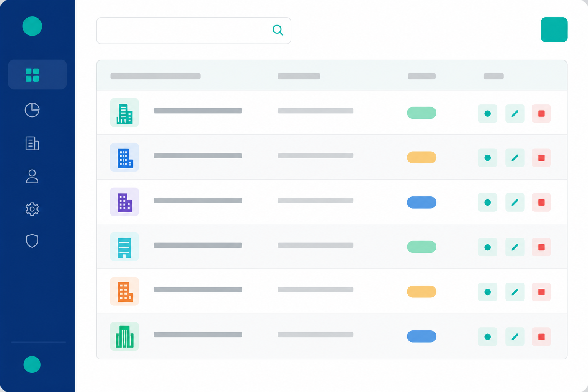The width and height of the screenshot is (588, 392).
Task: Click the teal logo circle atop sidebar
Action: click(32, 26)
